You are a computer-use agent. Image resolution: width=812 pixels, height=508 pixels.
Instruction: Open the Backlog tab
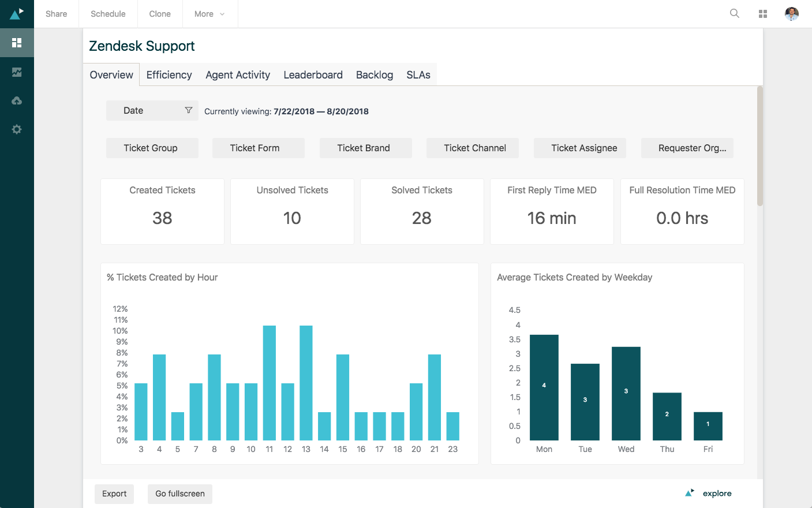[x=375, y=74]
